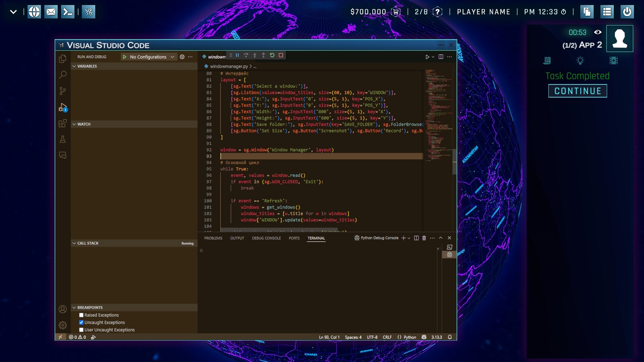Viewport: 644px width, 362px height.
Task: Select UTF-8 encoding in the status bar
Action: pos(372,337)
